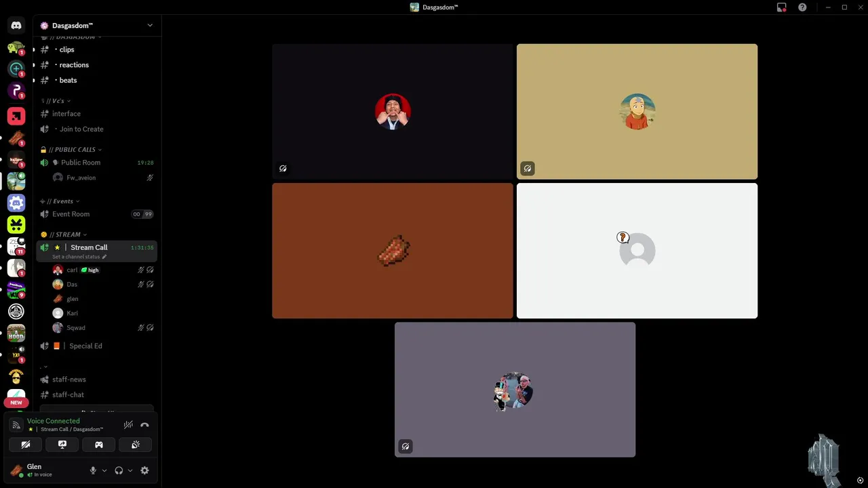868x488 pixels.
Task: Turn on camera in voice panel
Action: (26, 445)
